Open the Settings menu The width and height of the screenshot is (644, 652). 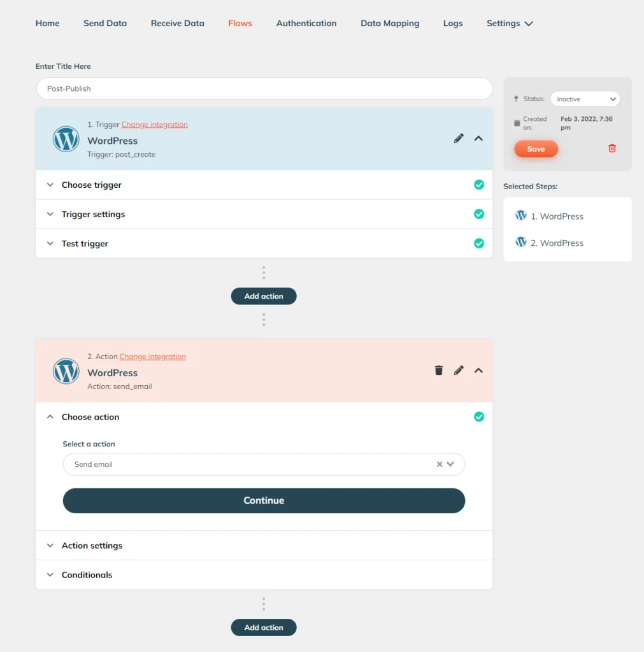click(x=510, y=24)
